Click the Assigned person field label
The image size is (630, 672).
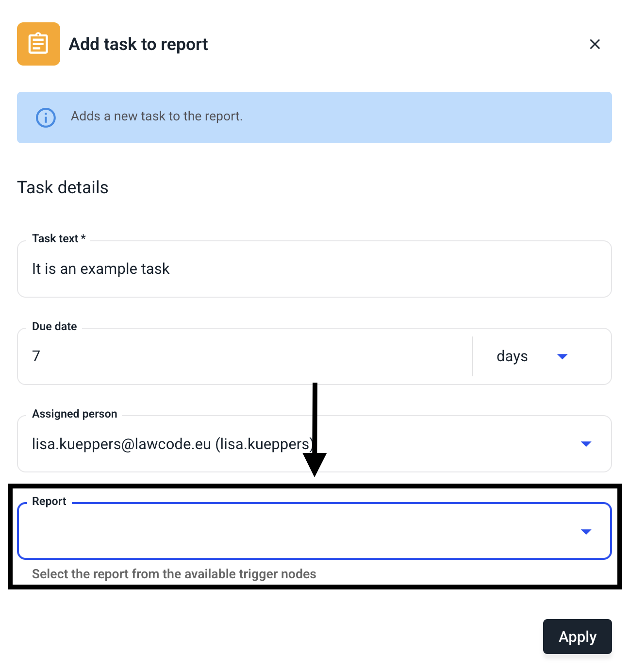(75, 414)
